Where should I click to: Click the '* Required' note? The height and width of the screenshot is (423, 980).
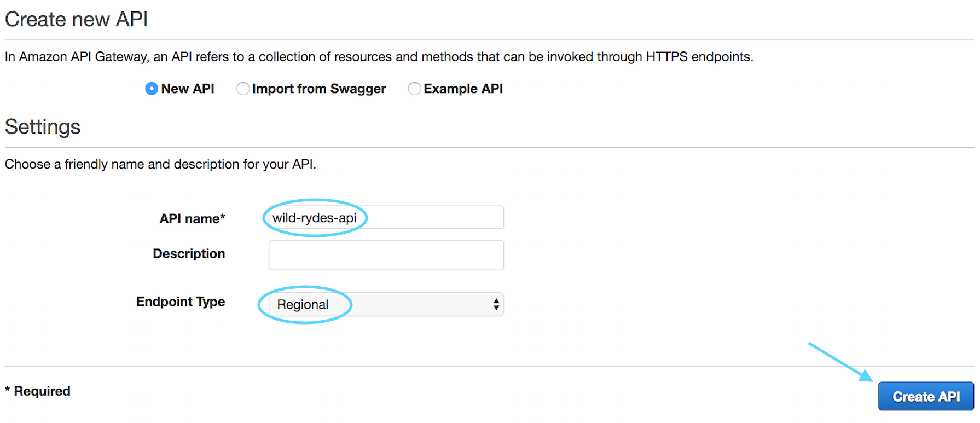[x=38, y=391]
